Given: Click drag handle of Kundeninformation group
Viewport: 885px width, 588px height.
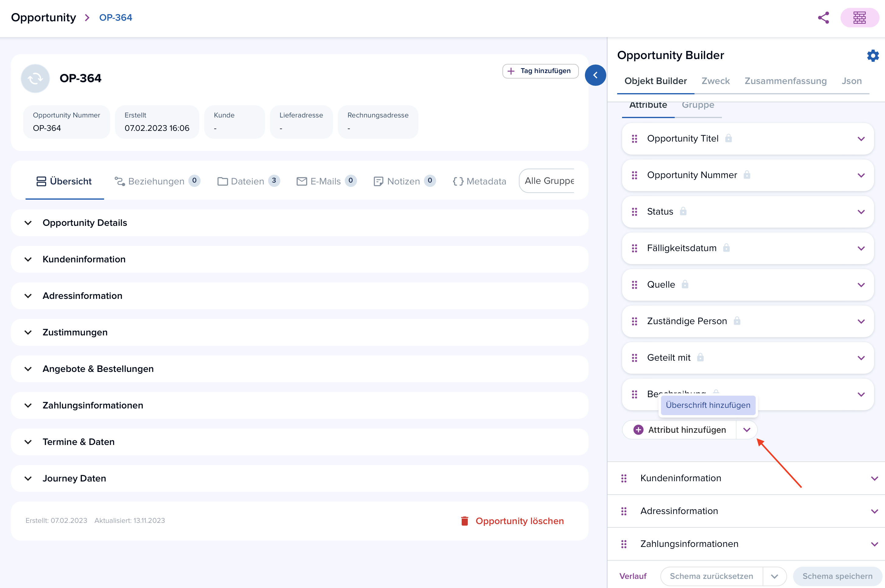Looking at the screenshot, I should coord(624,478).
